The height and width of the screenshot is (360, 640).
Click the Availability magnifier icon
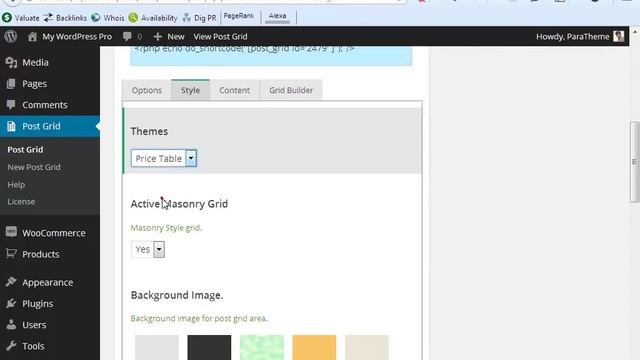point(133,18)
